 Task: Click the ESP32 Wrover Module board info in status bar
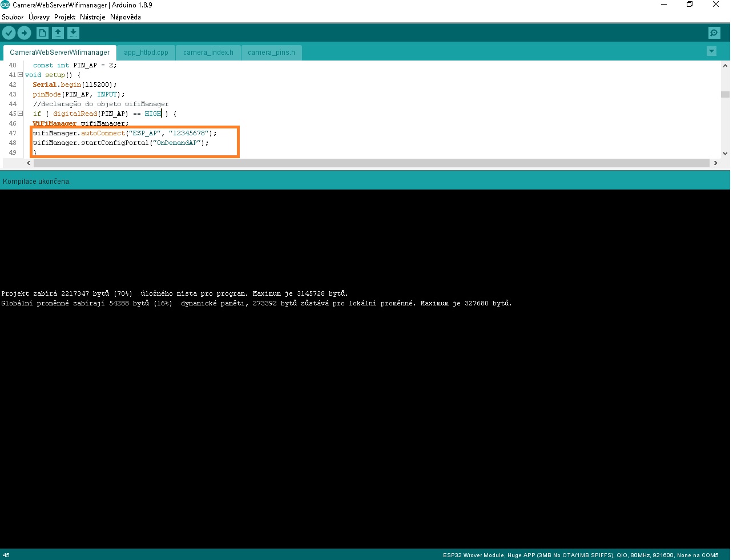581,555
